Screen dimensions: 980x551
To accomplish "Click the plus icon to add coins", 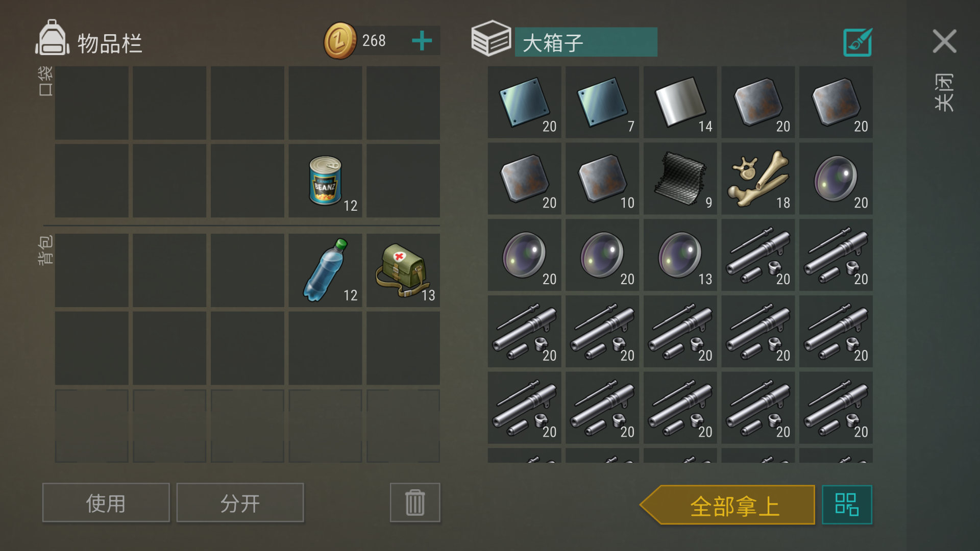I will [422, 41].
